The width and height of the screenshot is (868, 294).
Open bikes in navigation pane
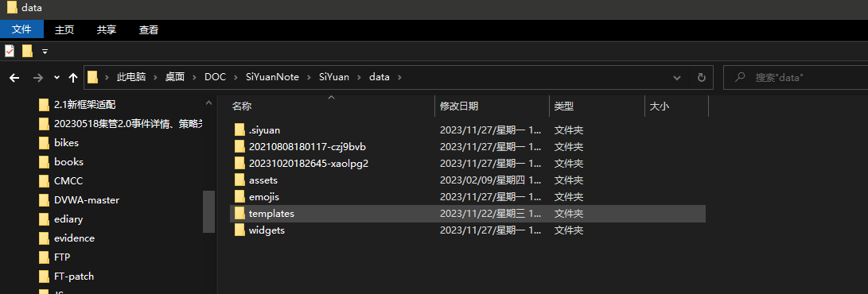[66, 142]
